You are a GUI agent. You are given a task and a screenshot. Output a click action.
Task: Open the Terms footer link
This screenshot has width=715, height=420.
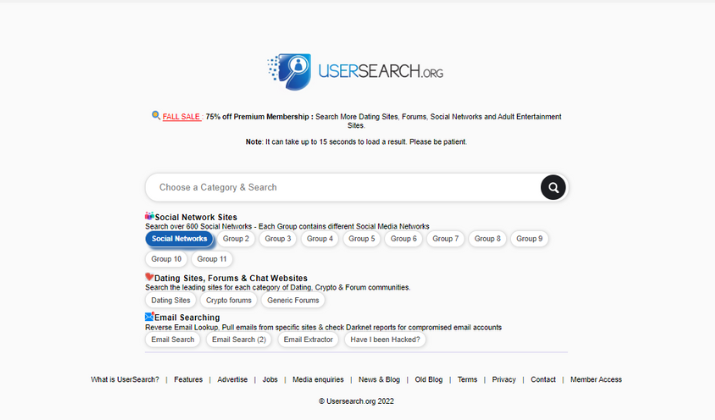tap(467, 379)
